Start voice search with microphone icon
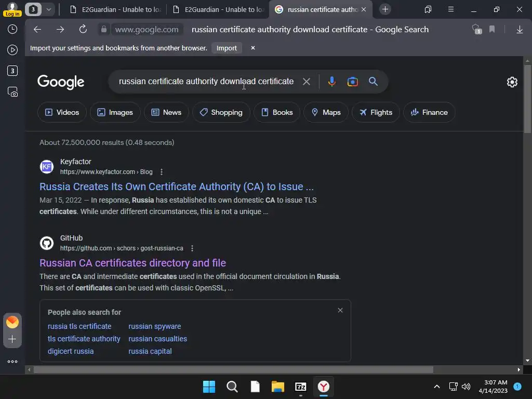The height and width of the screenshot is (399, 532). [332, 82]
